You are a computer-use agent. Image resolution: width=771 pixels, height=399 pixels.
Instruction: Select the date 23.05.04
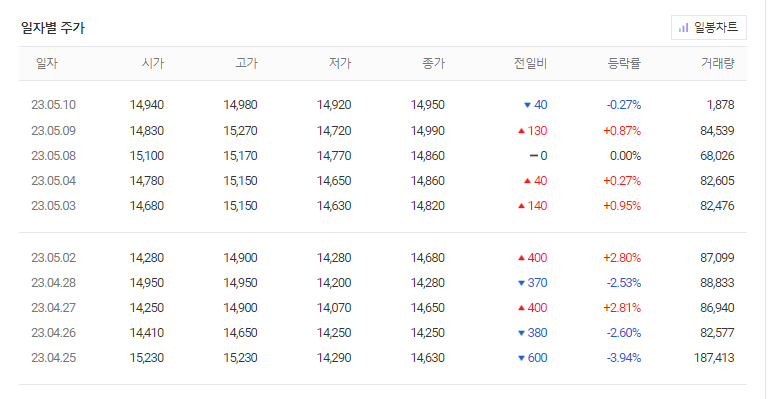pos(54,181)
